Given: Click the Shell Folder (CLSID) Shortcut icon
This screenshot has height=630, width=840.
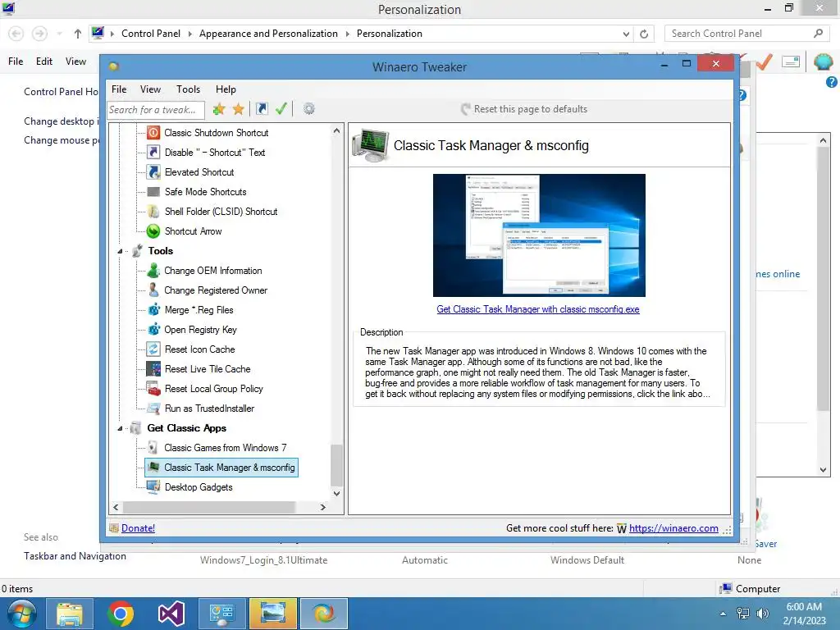Looking at the screenshot, I should (x=153, y=212).
